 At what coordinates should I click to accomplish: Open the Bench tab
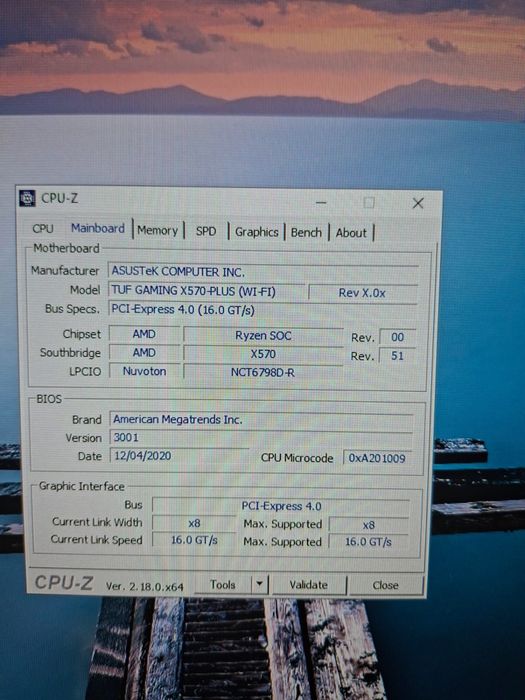306,233
